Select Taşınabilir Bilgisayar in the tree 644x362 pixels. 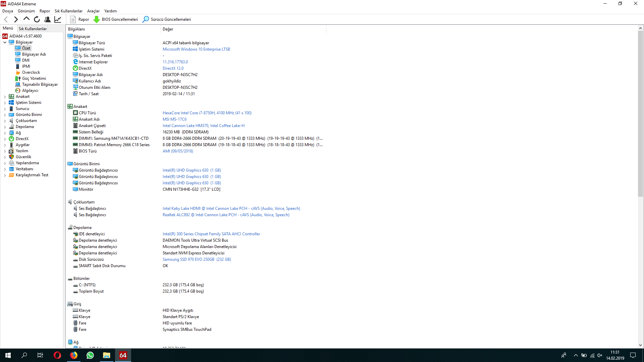[x=40, y=84]
